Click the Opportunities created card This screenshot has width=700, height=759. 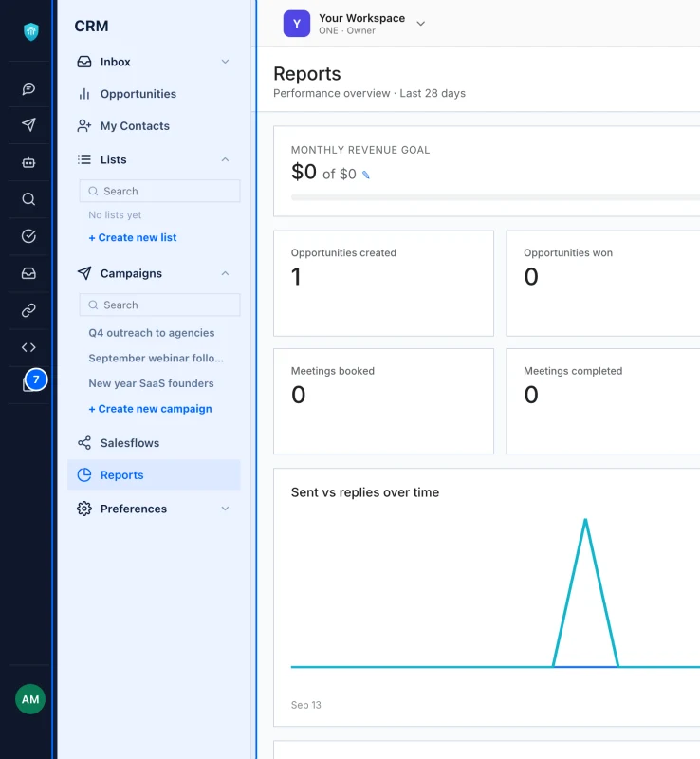tap(383, 283)
